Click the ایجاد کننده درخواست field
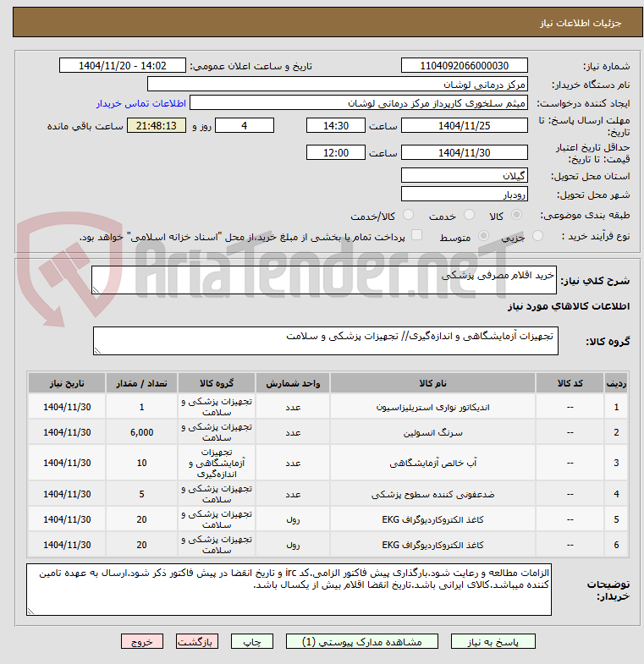644x664 pixels. point(359,103)
